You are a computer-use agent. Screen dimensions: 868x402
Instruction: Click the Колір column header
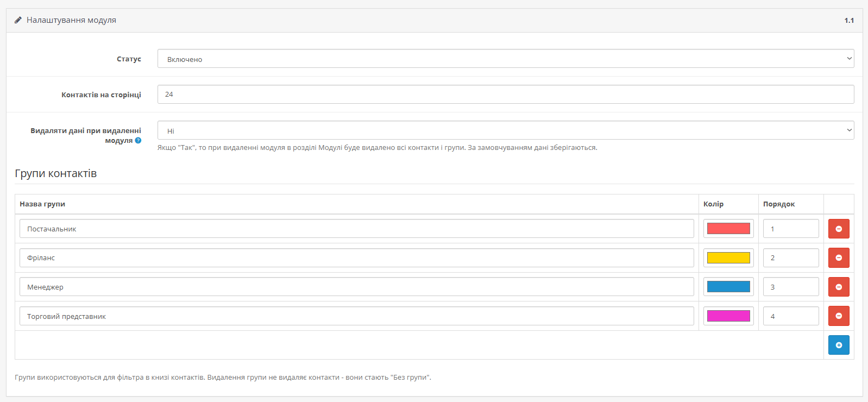[713, 204]
